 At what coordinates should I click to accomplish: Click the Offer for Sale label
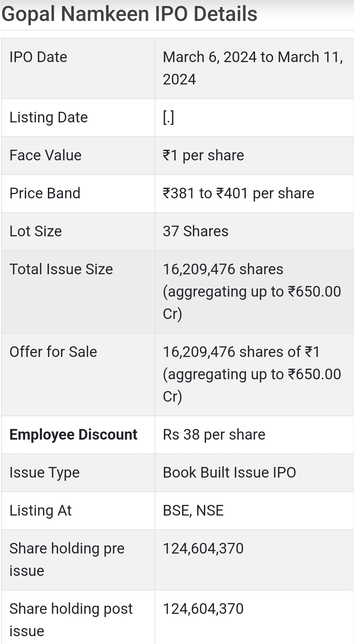pyautogui.click(x=53, y=352)
